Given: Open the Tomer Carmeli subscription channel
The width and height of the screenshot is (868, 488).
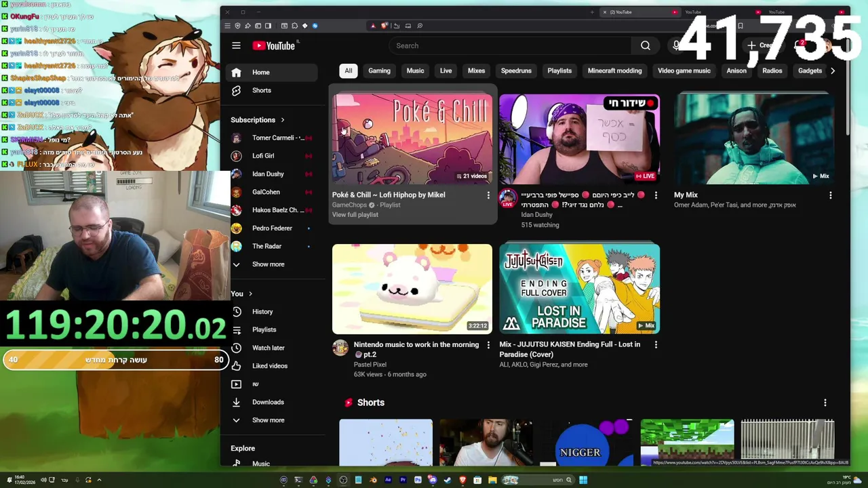Looking at the screenshot, I should (x=273, y=138).
